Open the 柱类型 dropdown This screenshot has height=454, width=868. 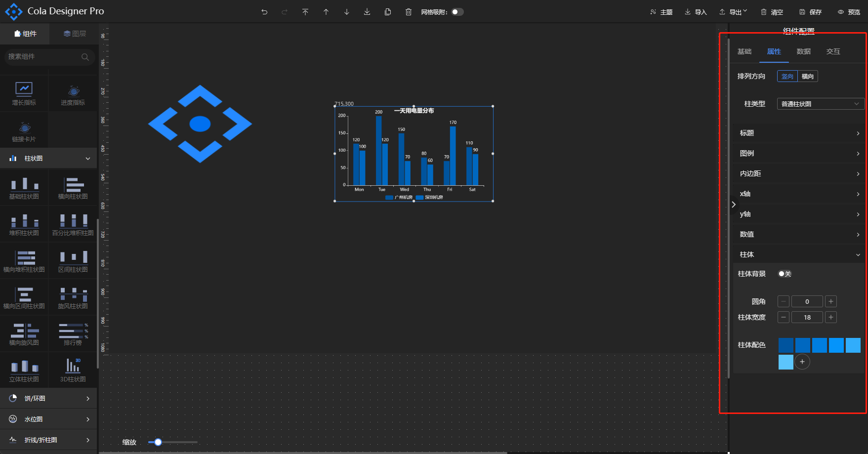tap(820, 104)
